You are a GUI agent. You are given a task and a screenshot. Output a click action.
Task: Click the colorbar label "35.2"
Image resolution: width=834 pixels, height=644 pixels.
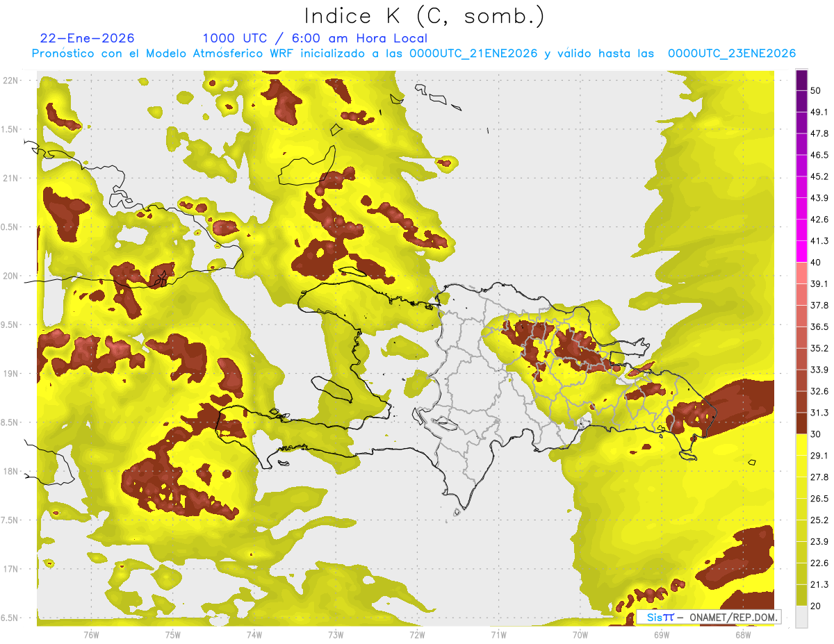(x=819, y=349)
